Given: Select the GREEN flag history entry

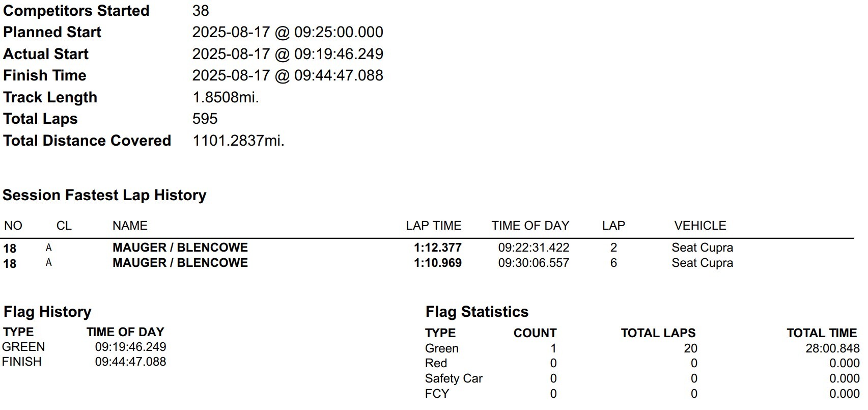Looking at the screenshot, I should 23,347.
